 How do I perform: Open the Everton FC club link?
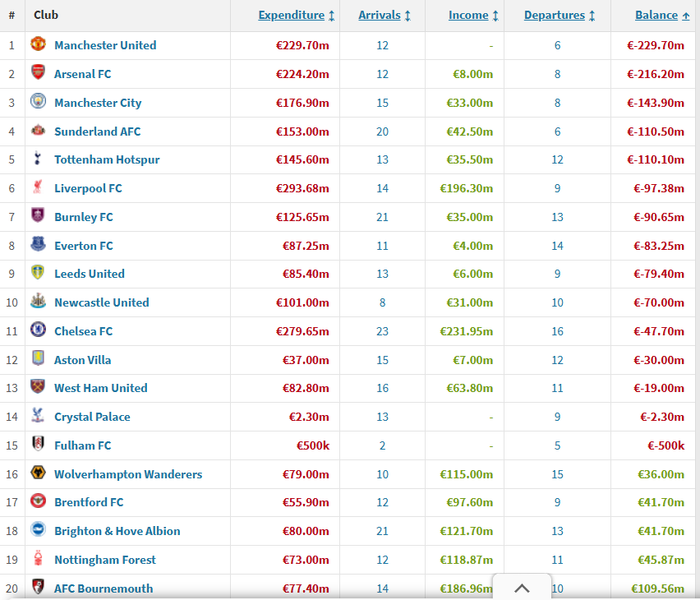pyautogui.click(x=84, y=246)
